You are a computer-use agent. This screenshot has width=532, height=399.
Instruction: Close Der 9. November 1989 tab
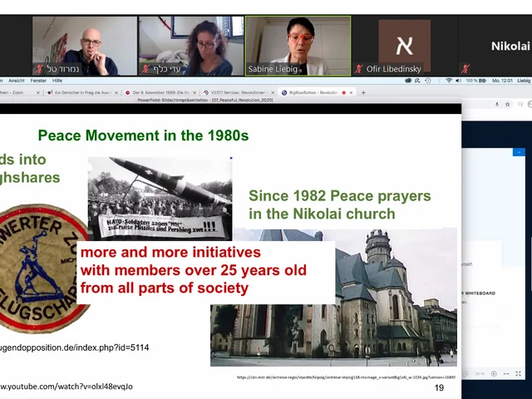195,92
